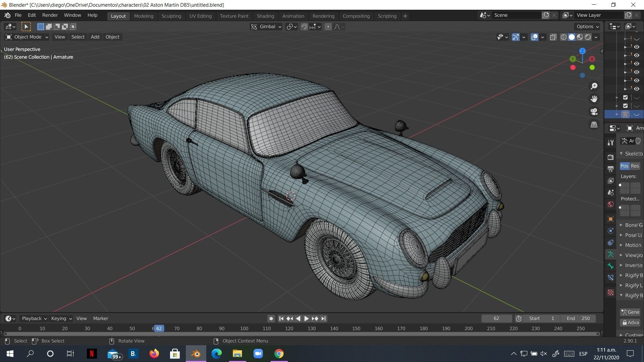Viewport: 644px width, 362px height.
Task: Toggle proportional editing button
Action: (x=328, y=26)
